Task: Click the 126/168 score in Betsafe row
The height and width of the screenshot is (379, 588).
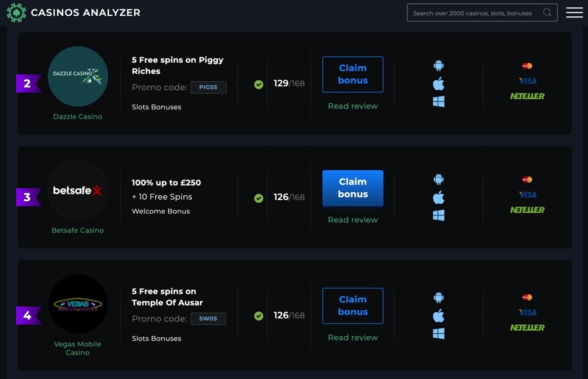Action: click(289, 197)
